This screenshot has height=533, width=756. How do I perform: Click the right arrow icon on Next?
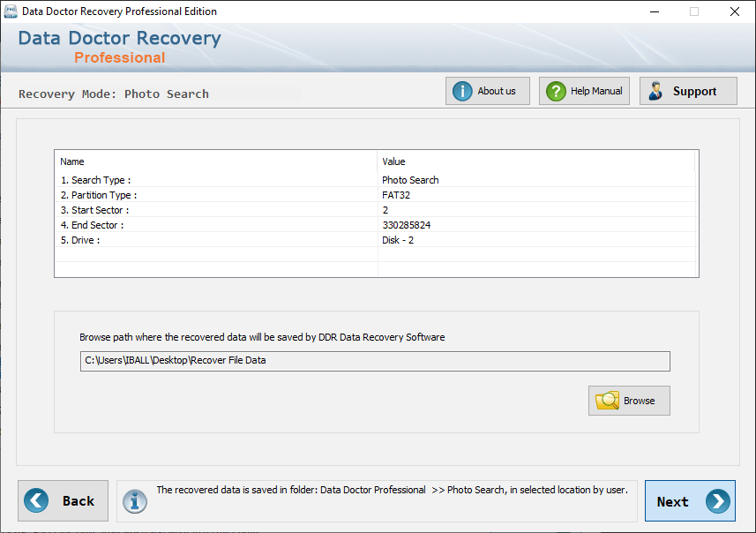point(717,501)
